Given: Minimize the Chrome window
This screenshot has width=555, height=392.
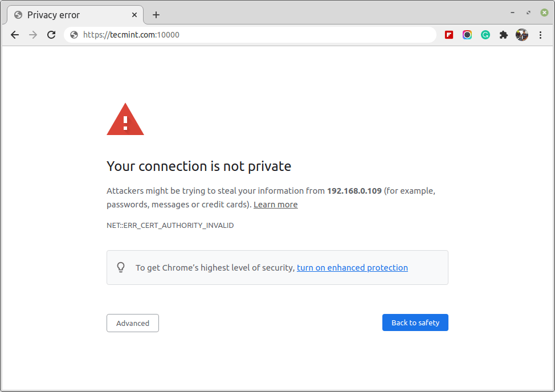Looking at the screenshot, I should 513,13.
